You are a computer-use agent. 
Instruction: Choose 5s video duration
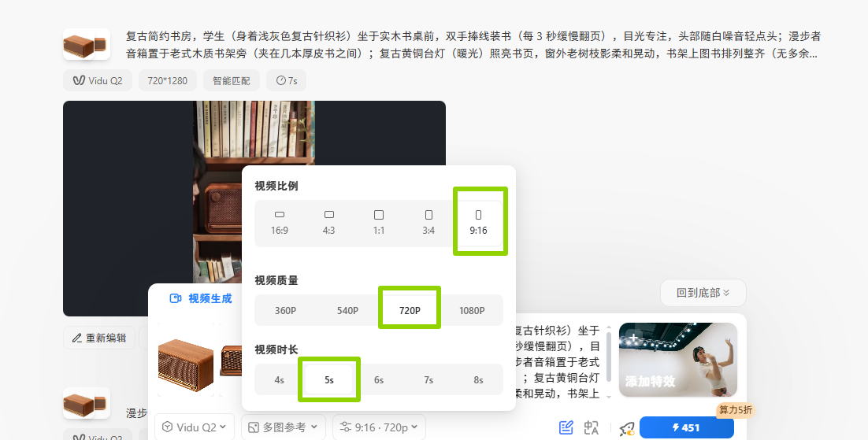click(x=329, y=379)
